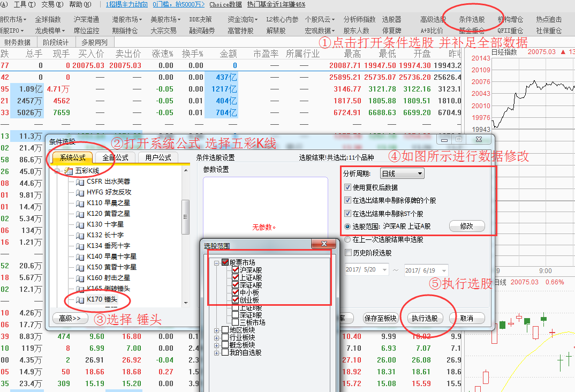
Task: Uncheck 沪深A股 in 选股范围
Action: [x=236, y=270]
